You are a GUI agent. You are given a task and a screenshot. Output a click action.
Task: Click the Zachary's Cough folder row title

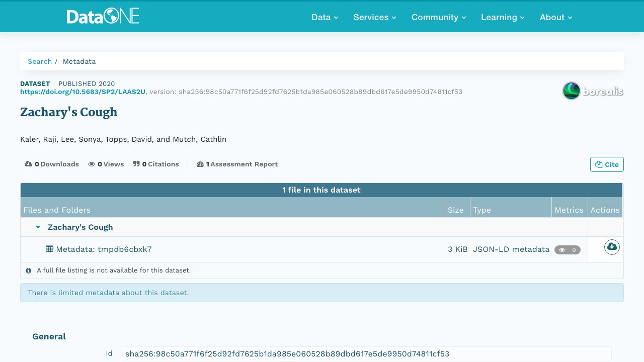pos(80,227)
